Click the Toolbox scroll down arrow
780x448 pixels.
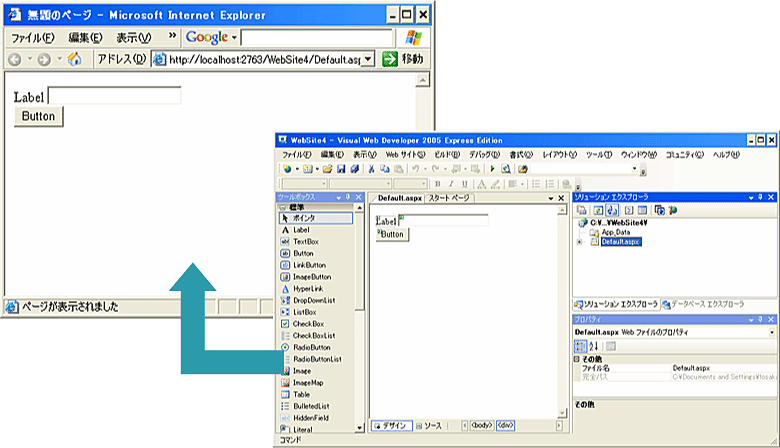coord(360,428)
